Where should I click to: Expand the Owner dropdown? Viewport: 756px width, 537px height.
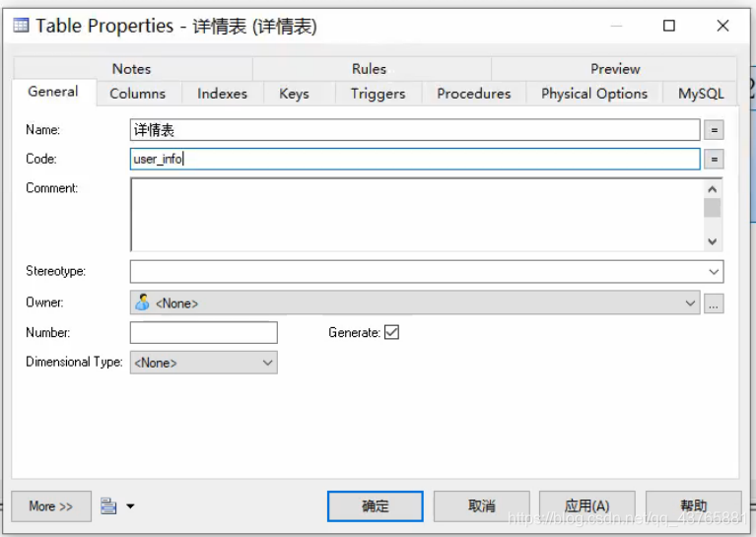[x=690, y=303]
